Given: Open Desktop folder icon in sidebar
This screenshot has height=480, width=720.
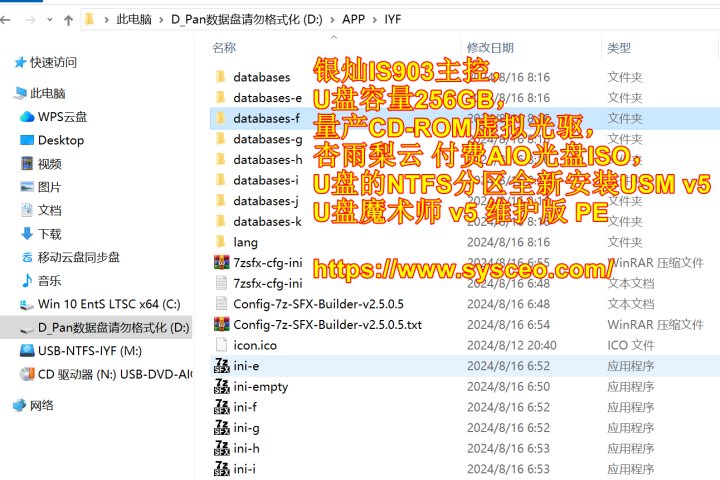Looking at the screenshot, I should [27, 140].
